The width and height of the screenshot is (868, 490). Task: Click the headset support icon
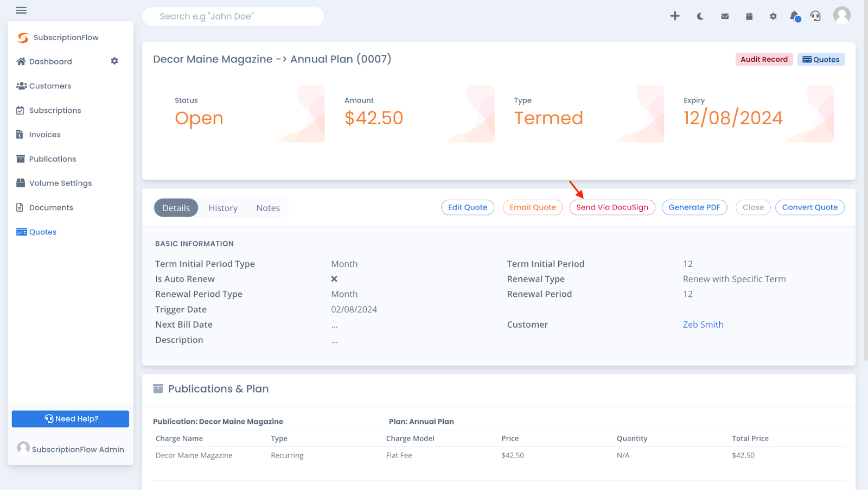pos(815,16)
